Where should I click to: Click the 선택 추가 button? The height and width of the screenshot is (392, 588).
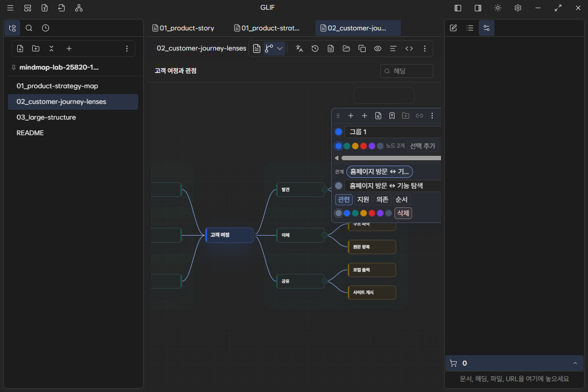coord(422,146)
